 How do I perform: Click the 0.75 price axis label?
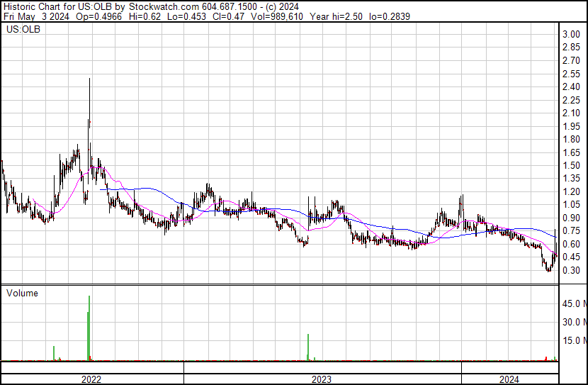coord(571,231)
